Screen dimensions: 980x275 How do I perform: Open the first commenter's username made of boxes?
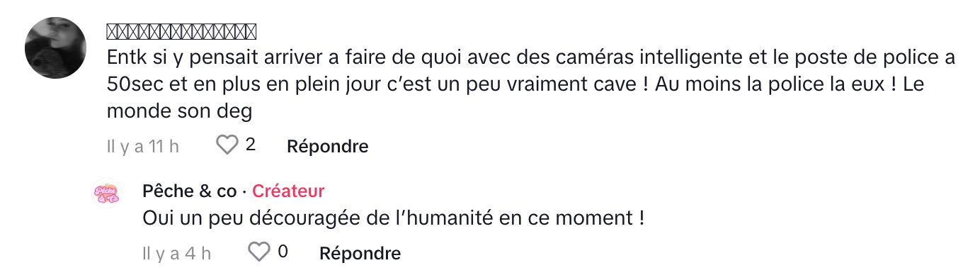181,32
